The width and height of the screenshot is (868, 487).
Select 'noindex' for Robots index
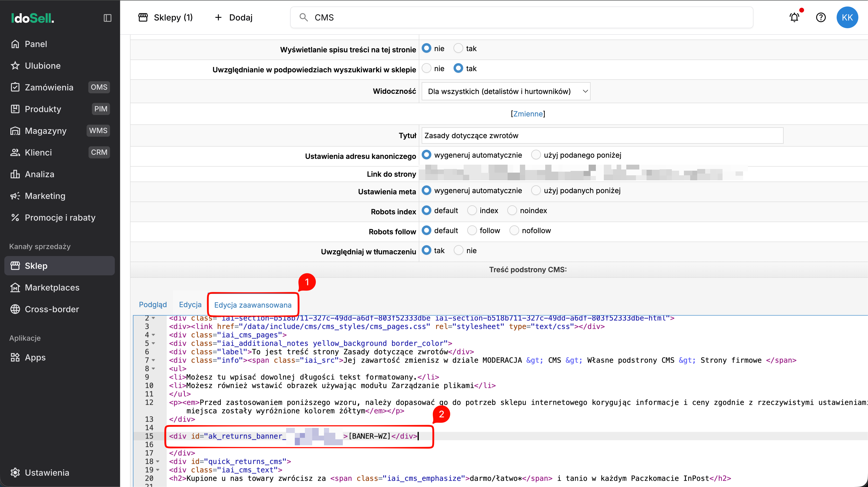pyautogui.click(x=512, y=210)
